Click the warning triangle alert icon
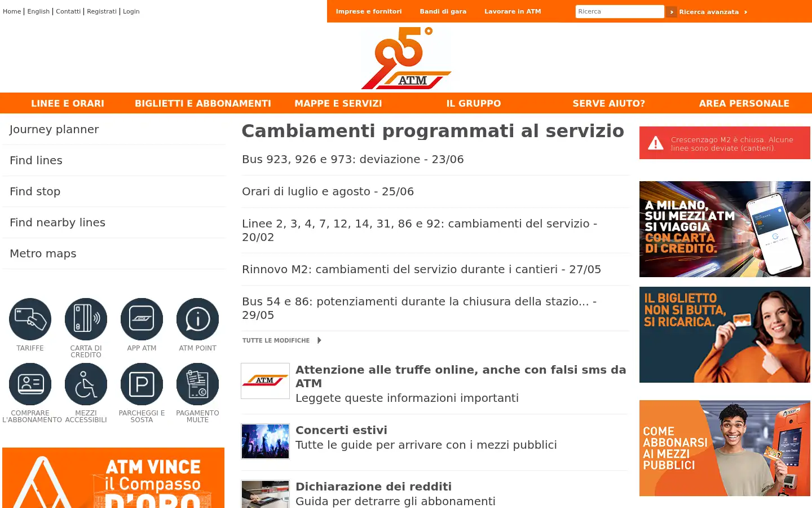This screenshot has width=812, height=508. click(655, 143)
